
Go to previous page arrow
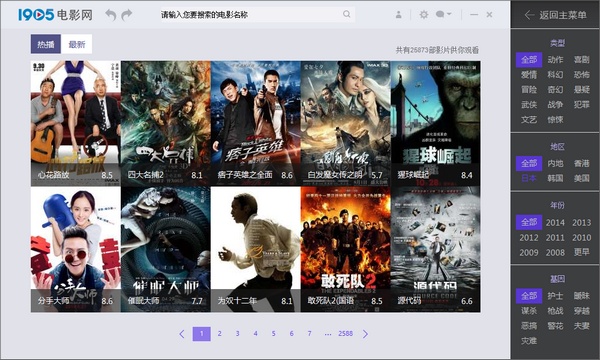tap(182, 334)
